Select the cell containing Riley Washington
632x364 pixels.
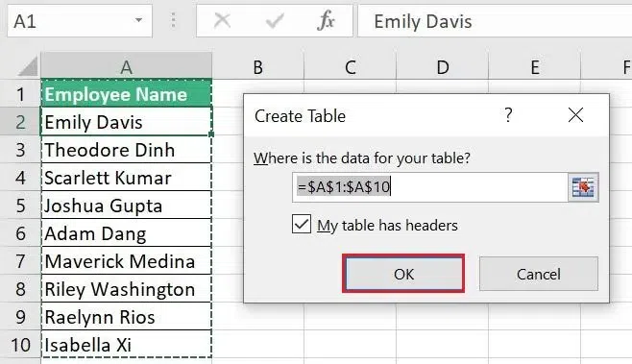(126, 289)
